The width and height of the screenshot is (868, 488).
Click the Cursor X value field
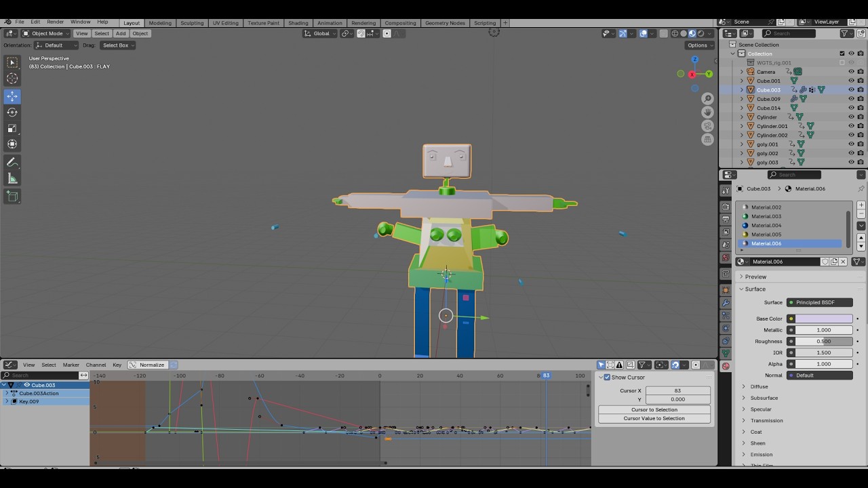pyautogui.click(x=677, y=391)
